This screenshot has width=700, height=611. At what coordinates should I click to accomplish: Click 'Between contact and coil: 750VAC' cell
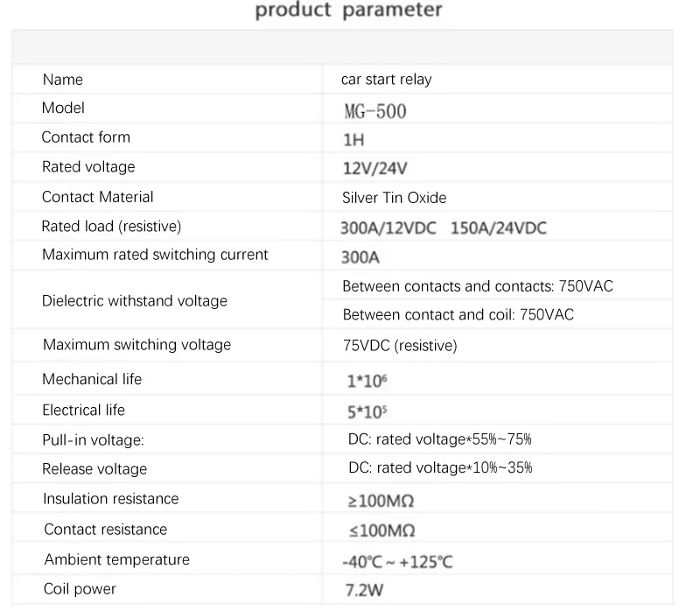(458, 314)
